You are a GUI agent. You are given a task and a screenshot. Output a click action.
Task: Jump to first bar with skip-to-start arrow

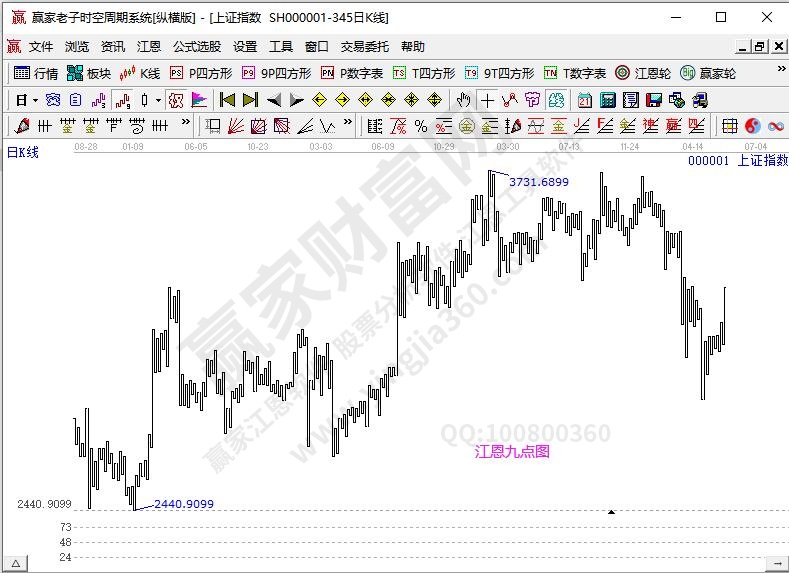tap(227, 100)
